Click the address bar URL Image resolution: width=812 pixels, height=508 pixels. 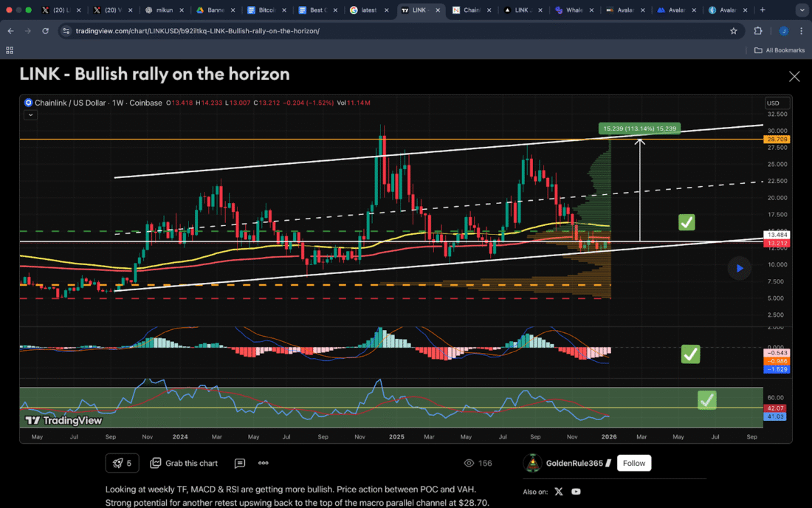coord(197,31)
